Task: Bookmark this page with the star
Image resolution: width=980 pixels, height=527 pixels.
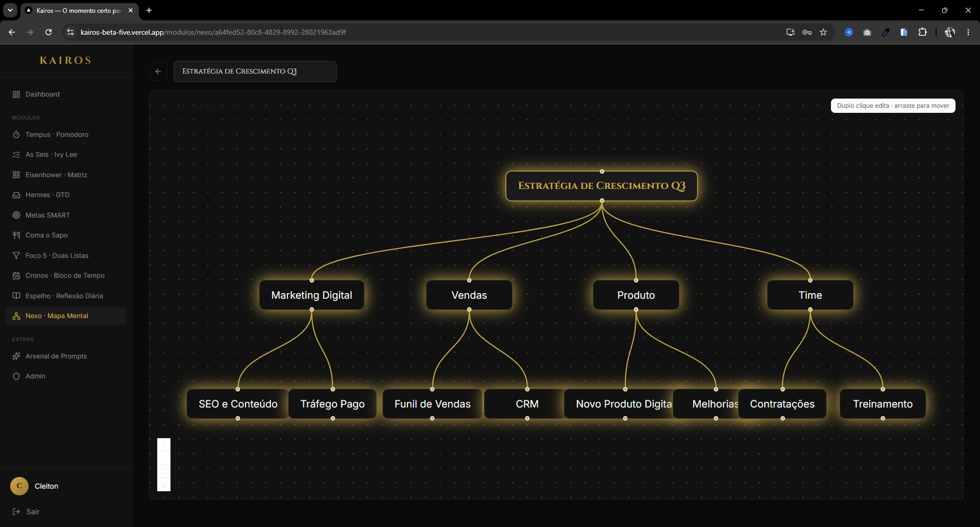Action: click(823, 32)
